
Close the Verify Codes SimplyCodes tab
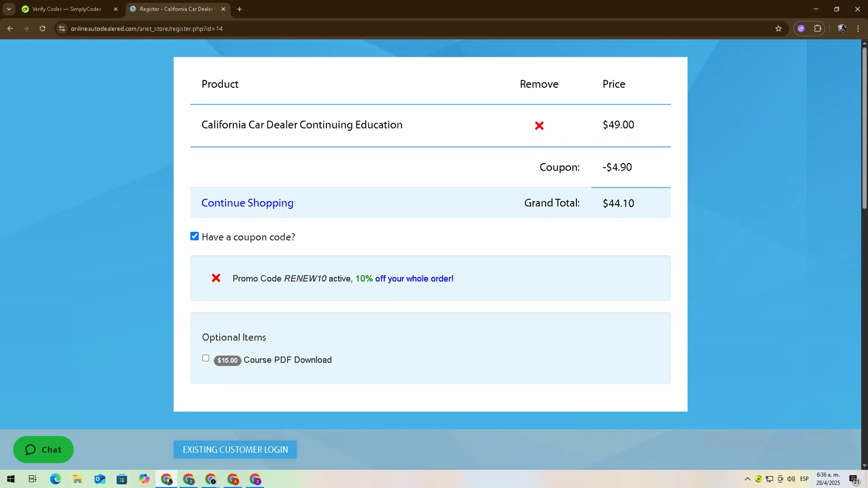tap(116, 9)
